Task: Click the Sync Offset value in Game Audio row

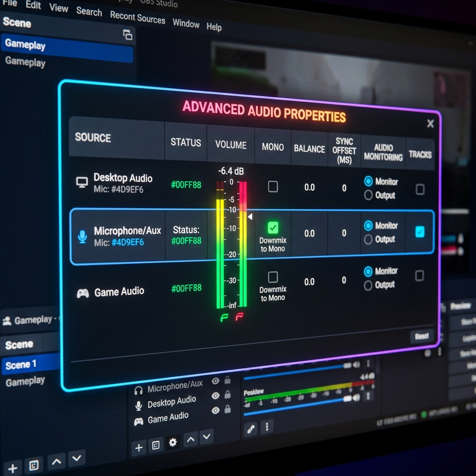Action: tap(344, 280)
